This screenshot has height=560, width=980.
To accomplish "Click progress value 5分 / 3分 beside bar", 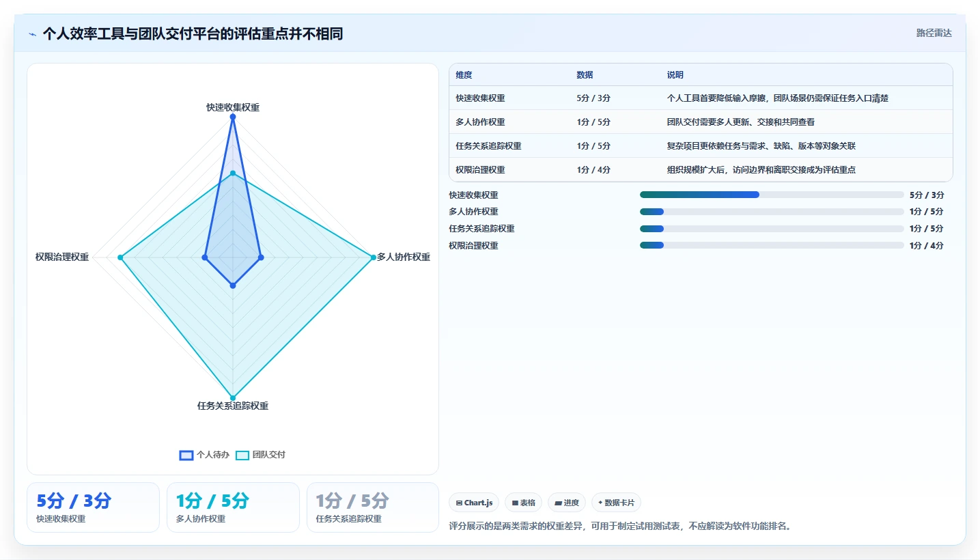I will pyautogui.click(x=927, y=195).
